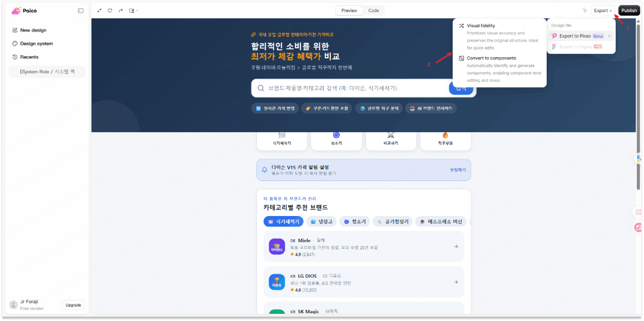This screenshot has width=644, height=321.
Task: Click the refresh preview icon
Action: tap(110, 10)
